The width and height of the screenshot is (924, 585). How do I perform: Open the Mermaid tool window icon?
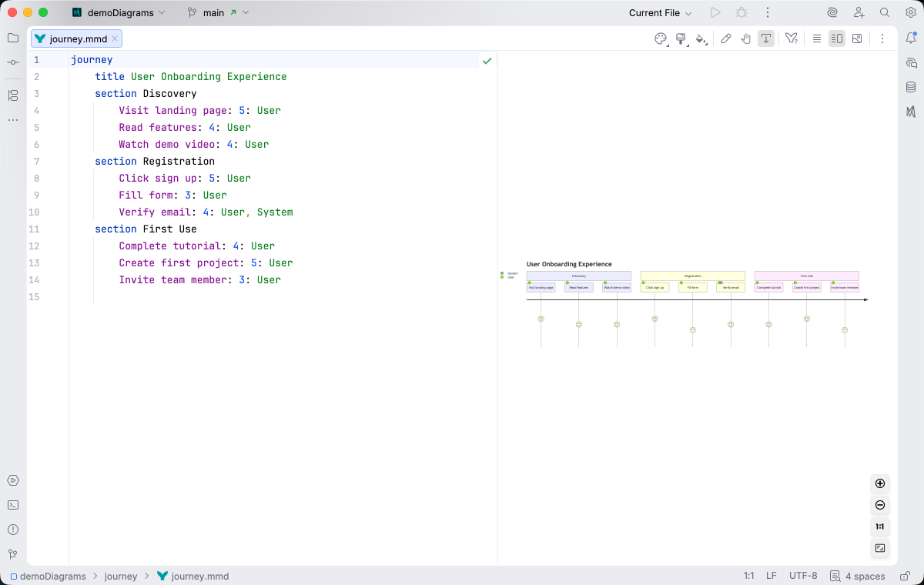pos(911,112)
